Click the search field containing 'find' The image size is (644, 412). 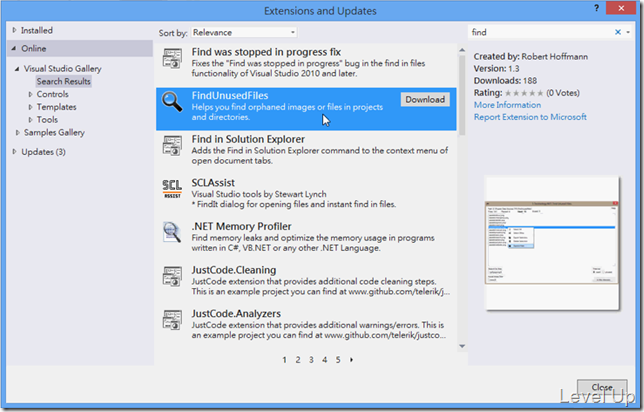click(540, 32)
